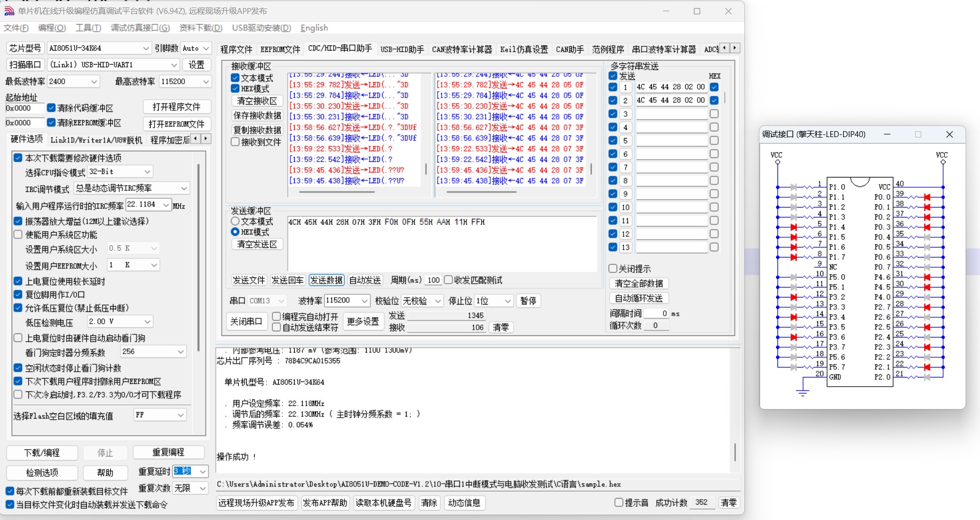Open the File menu

[x=16, y=28]
